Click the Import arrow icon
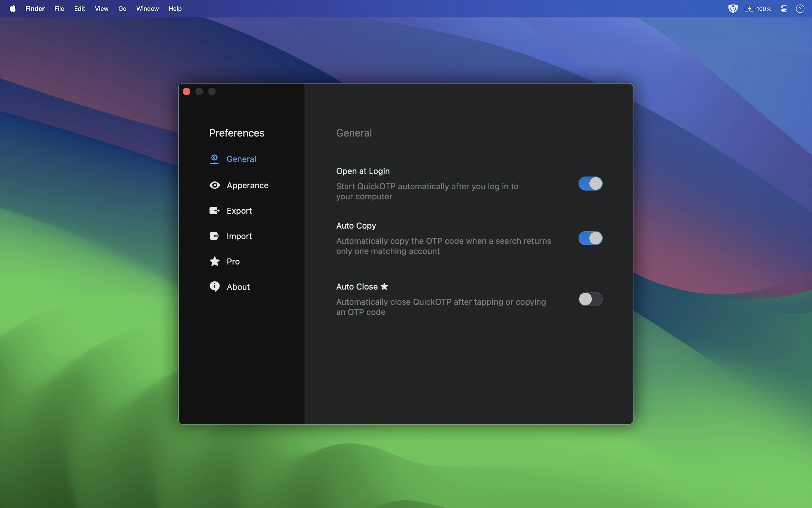This screenshot has height=508, width=812. click(x=214, y=236)
